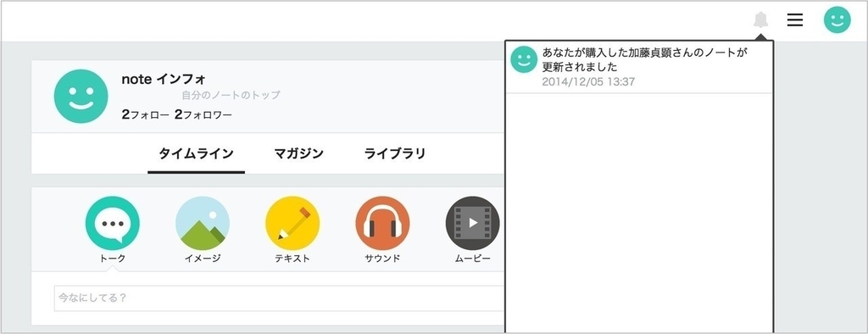Image resolution: width=868 pixels, height=334 pixels.
Task: Click the サウンド label text
Action: [x=382, y=258]
